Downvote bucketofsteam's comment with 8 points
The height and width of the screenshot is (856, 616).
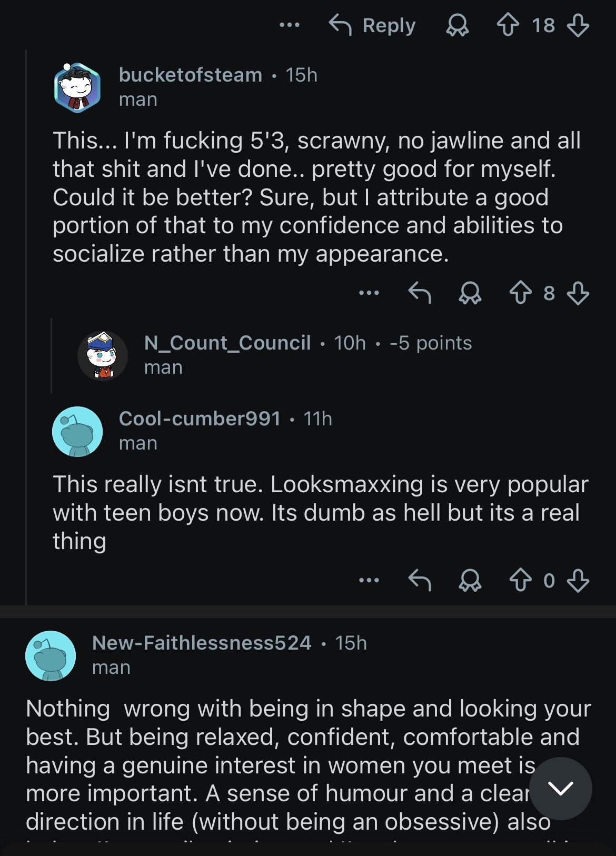[x=578, y=293]
